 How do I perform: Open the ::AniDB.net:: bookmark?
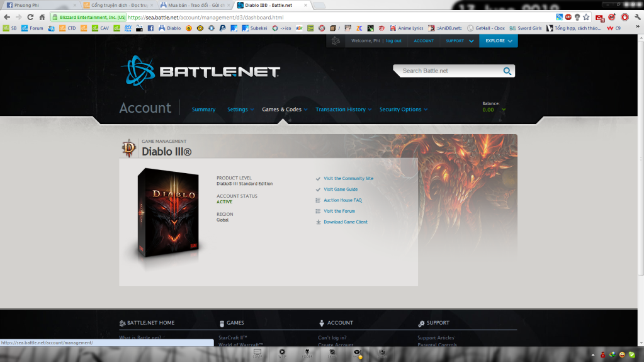tap(445, 28)
